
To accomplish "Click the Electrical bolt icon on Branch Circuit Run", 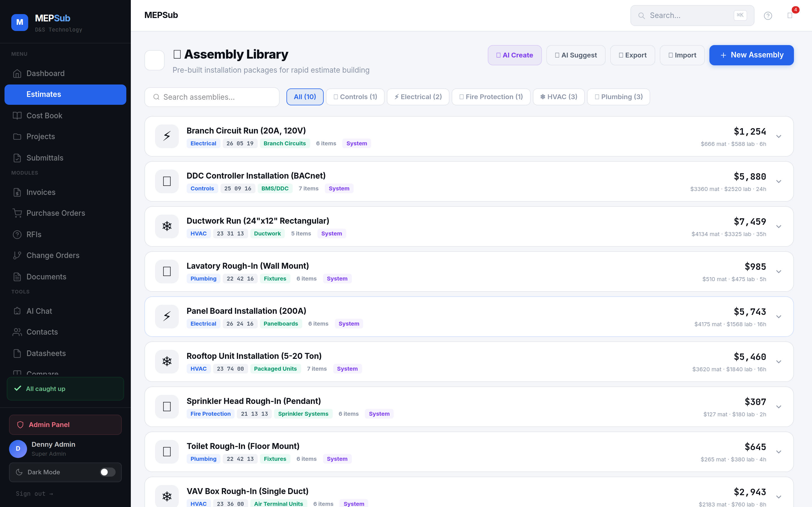I will coord(167,136).
